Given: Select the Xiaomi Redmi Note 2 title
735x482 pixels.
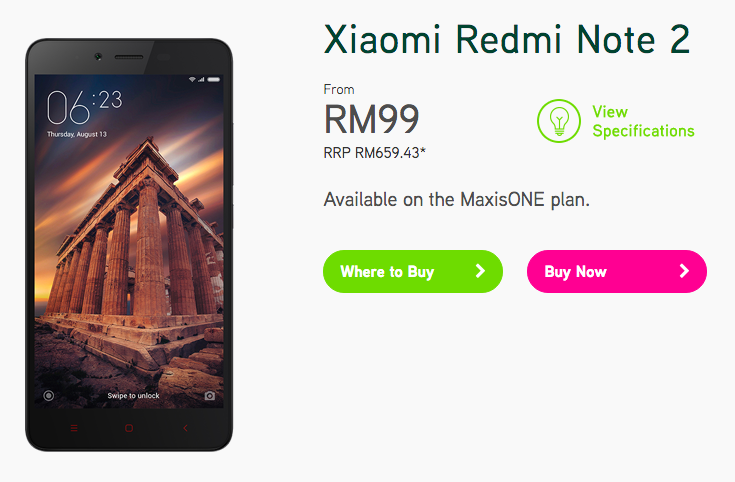Looking at the screenshot, I should pyautogui.click(x=507, y=40).
